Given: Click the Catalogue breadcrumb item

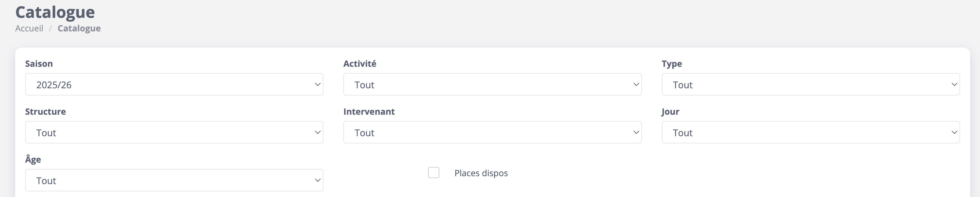Looking at the screenshot, I should (79, 28).
